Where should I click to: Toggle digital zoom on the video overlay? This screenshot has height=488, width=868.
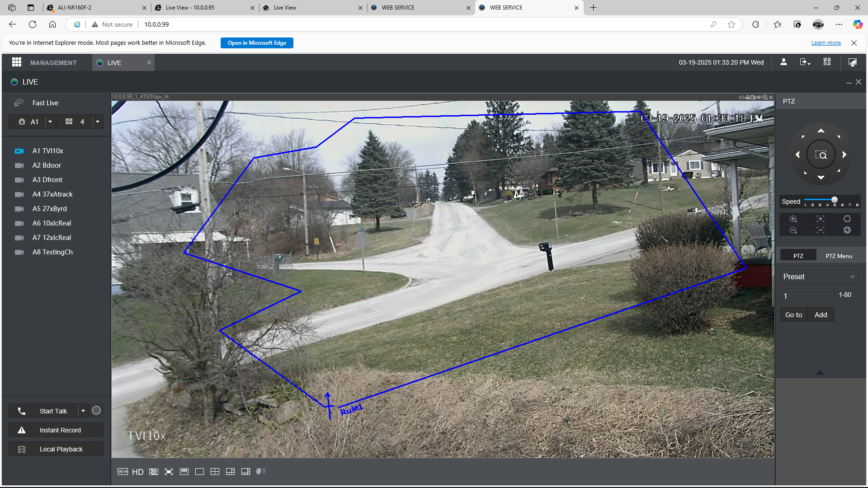pyautogui.click(x=765, y=97)
